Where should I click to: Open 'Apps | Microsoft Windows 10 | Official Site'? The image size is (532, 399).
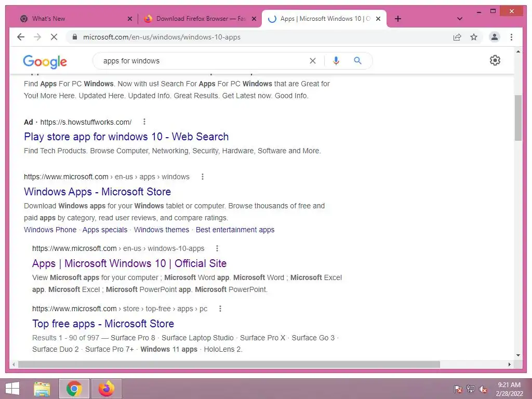pyautogui.click(x=129, y=263)
